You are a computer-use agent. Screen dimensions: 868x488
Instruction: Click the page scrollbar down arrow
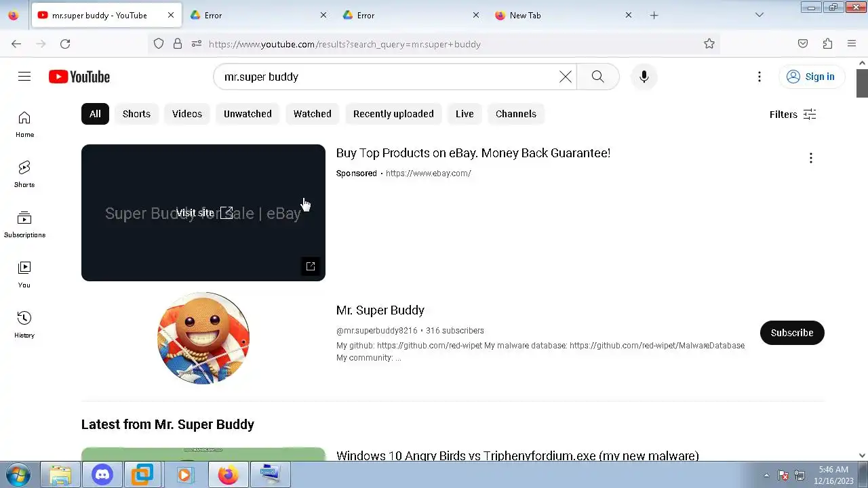862,455
